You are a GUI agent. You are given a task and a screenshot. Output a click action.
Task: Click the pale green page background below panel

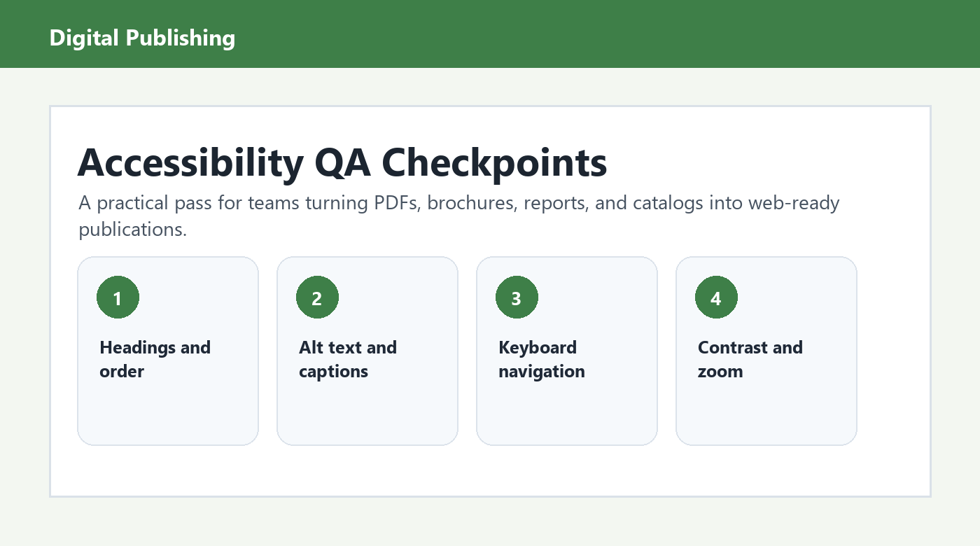click(490, 522)
